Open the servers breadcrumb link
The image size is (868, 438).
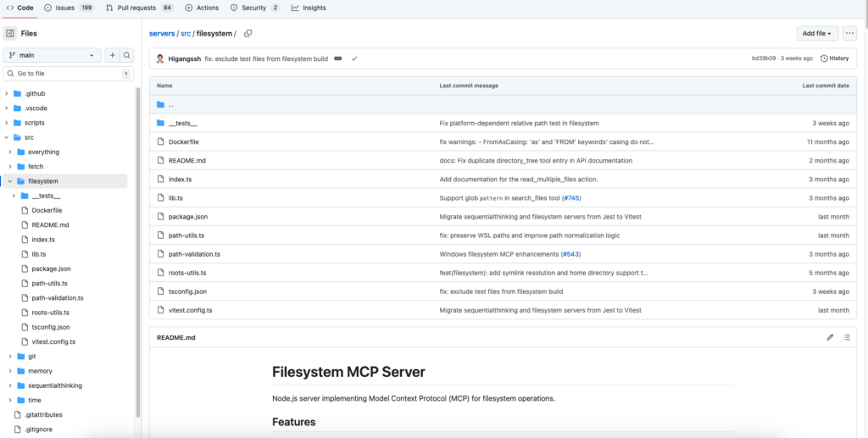(162, 33)
